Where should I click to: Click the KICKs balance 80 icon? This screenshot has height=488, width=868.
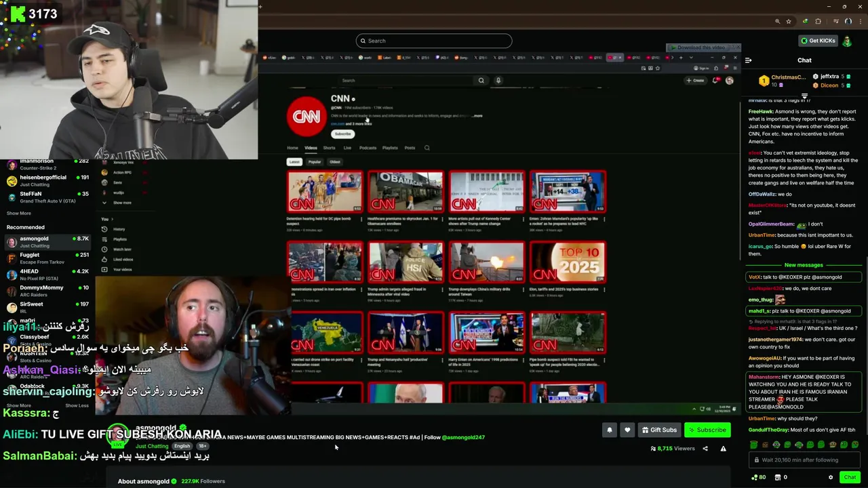tap(758, 477)
